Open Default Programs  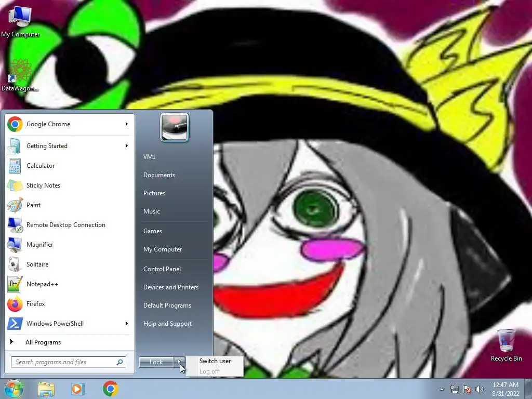pyautogui.click(x=167, y=305)
